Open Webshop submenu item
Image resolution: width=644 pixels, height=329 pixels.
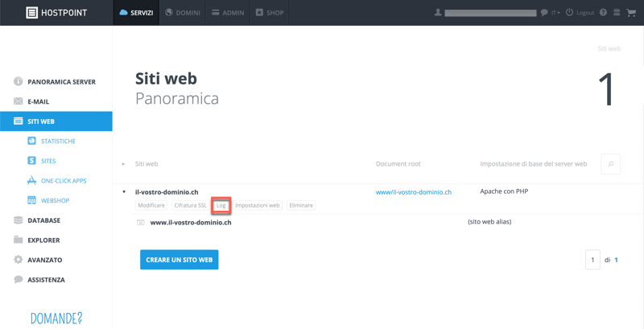55,200
